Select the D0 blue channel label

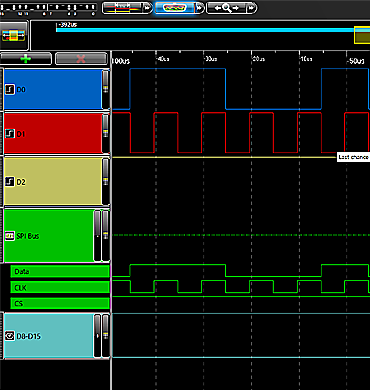(52, 89)
